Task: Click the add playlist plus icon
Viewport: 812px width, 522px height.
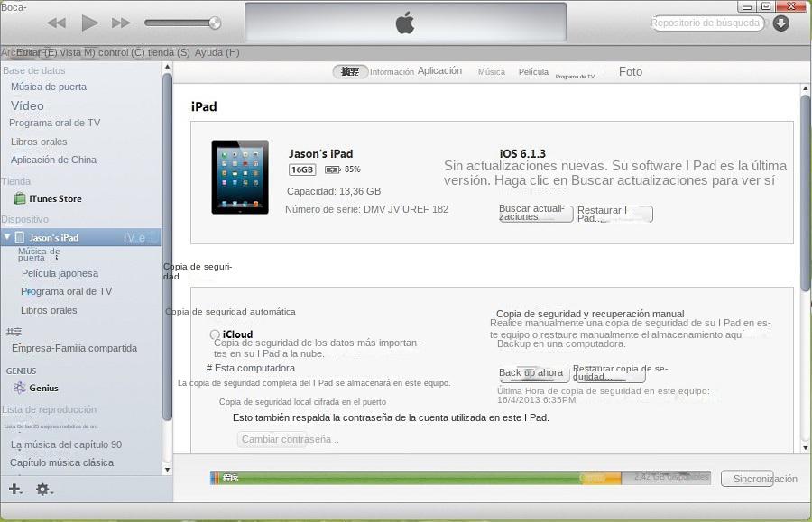Action: pyautogui.click(x=15, y=489)
